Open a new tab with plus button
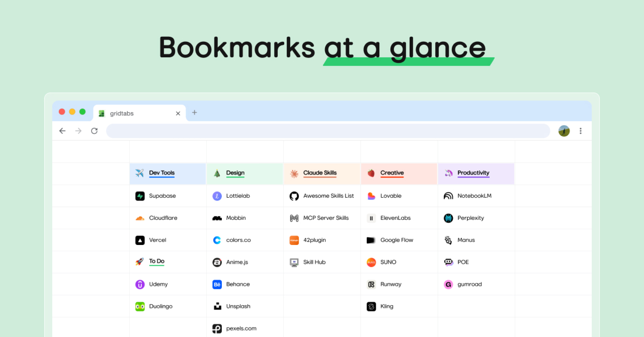The image size is (644, 337). (195, 113)
